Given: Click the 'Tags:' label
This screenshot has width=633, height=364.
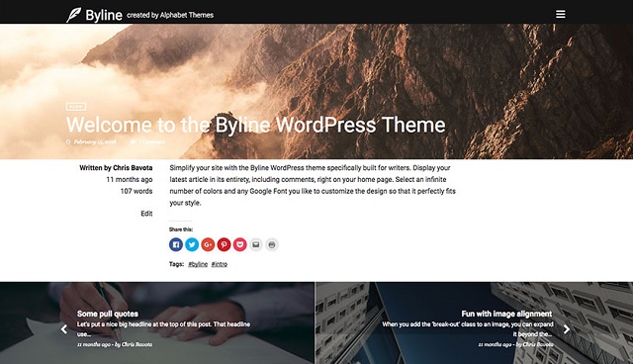Looking at the screenshot, I should (176, 264).
